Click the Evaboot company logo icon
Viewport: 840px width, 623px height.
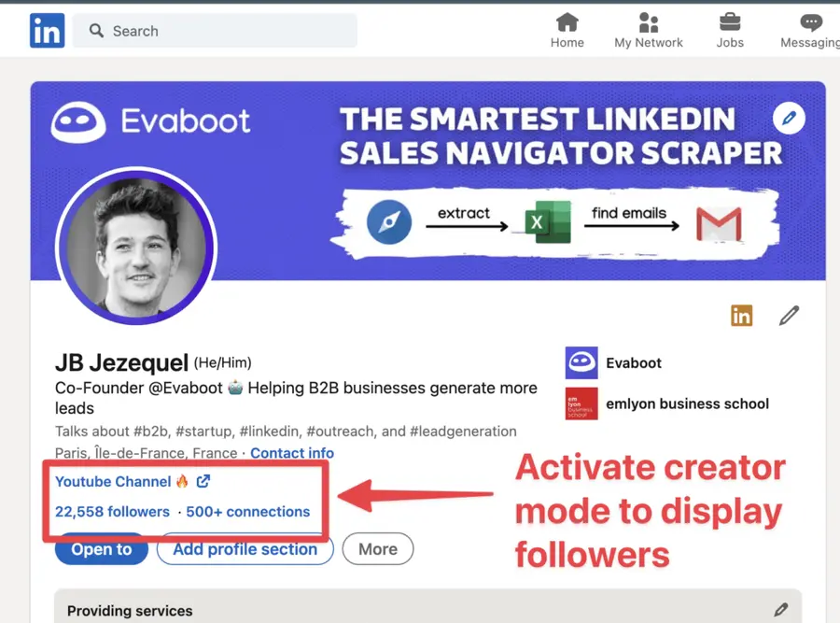581,363
